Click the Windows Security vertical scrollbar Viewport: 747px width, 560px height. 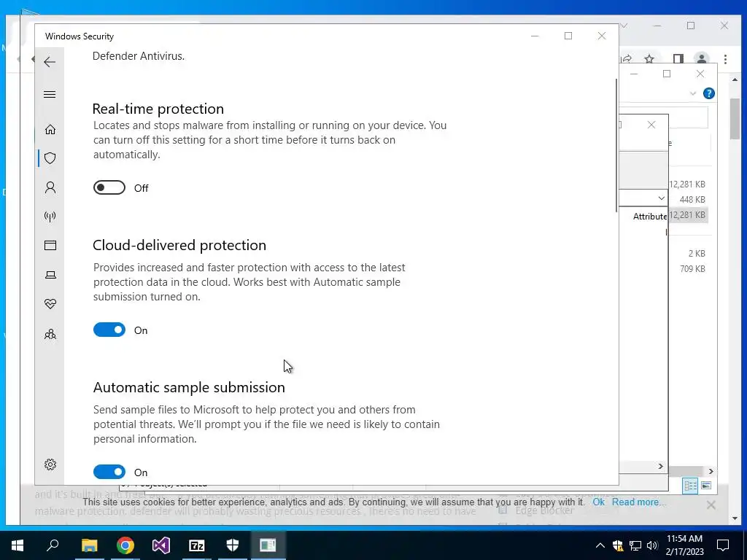point(616,145)
